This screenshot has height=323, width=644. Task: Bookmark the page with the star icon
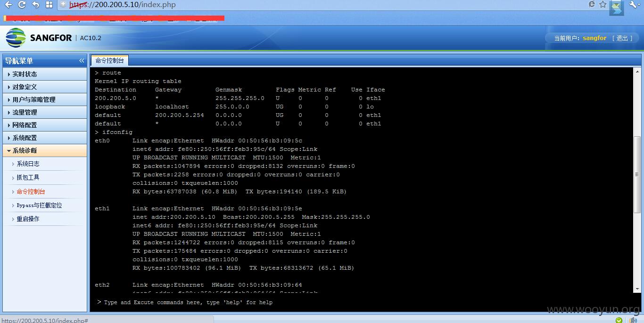[x=603, y=4]
